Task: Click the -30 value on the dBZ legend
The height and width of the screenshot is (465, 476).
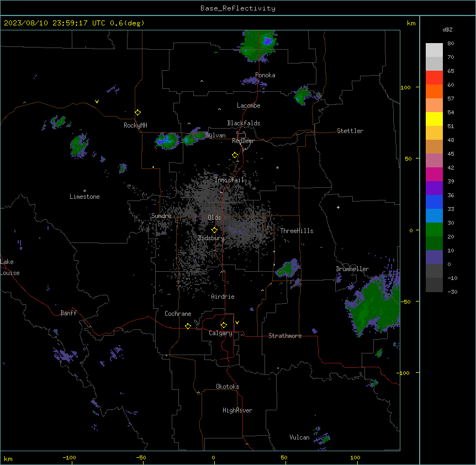Action: tap(452, 292)
